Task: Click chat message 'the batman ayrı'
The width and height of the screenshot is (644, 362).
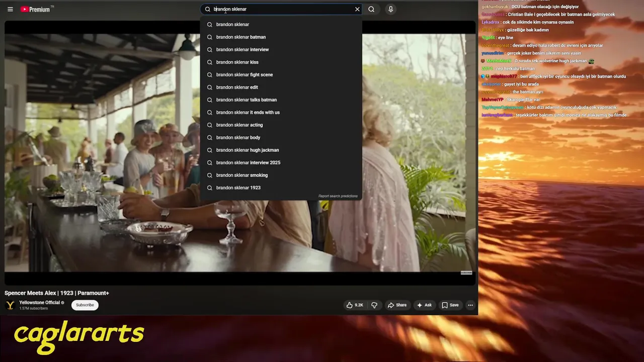Action: tap(528, 92)
